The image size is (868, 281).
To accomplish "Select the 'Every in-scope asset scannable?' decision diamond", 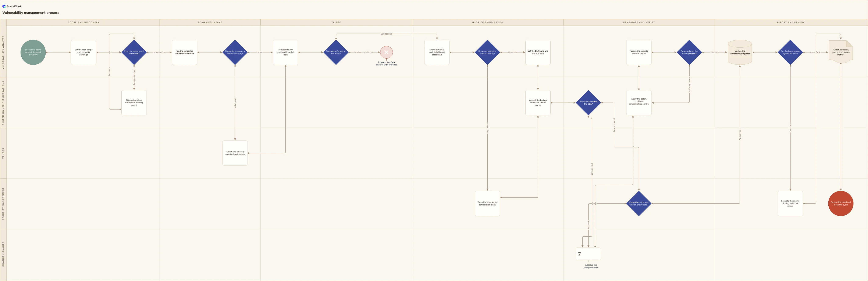I will point(134,52).
